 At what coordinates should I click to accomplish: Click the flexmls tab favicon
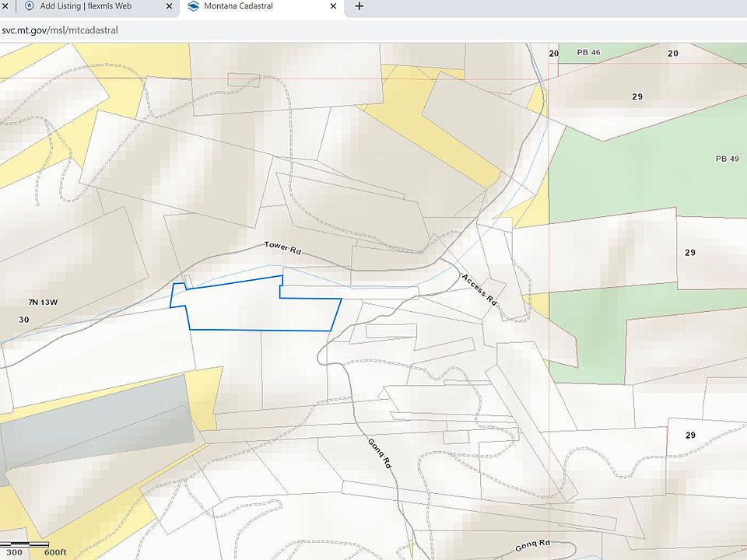click(x=30, y=6)
